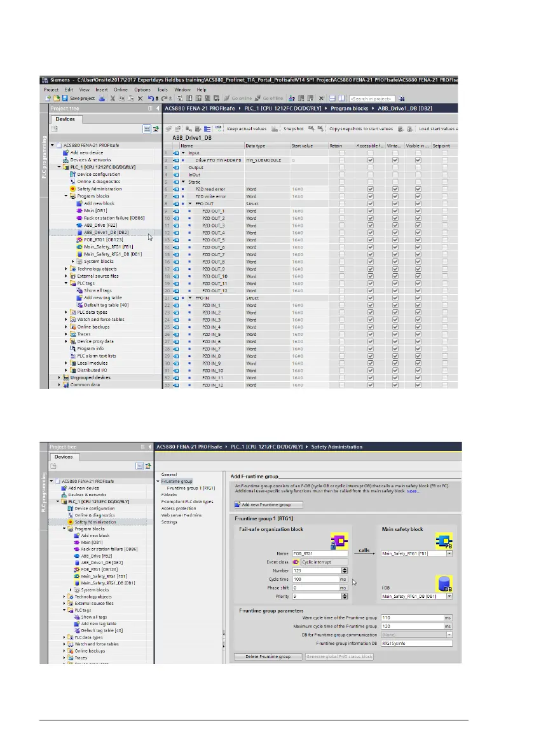The height and width of the screenshot is (756, 534).
Task: Toggle Accessible checkbox for PZD OUT_1 row
Action: pyautogui.click(x=370, y=211)
